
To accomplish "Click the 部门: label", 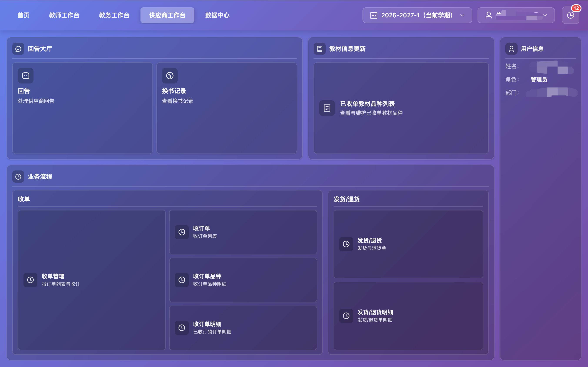I will click(512, 93).
